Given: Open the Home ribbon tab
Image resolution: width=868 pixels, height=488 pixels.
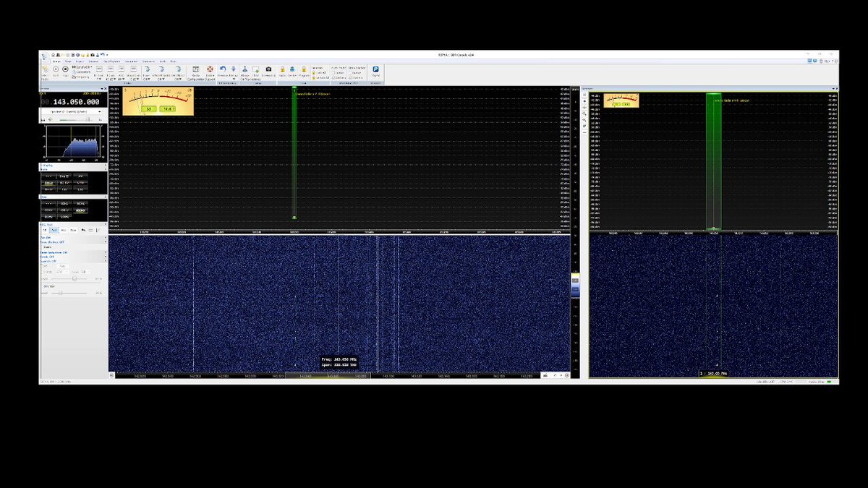Looking at the screenshot, I should click(56, 61).
